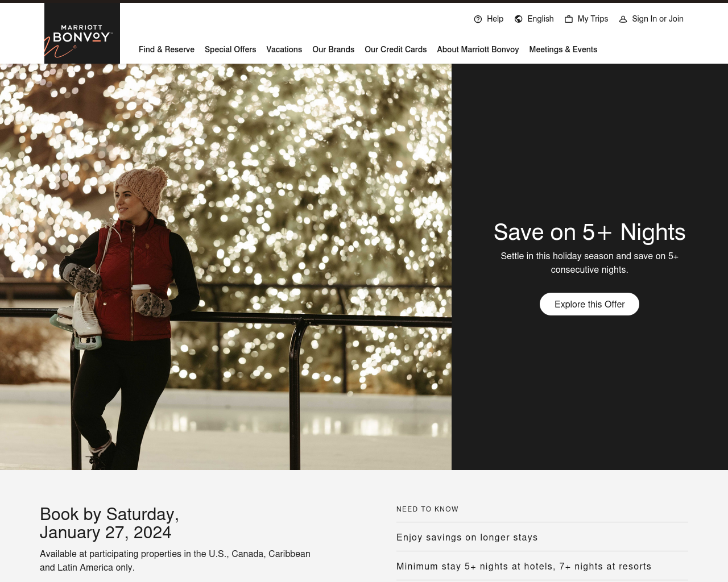The width and height of the screenshot is (728, 582).
Task: Click the ice skater hero image
Action: coord(226,267)
